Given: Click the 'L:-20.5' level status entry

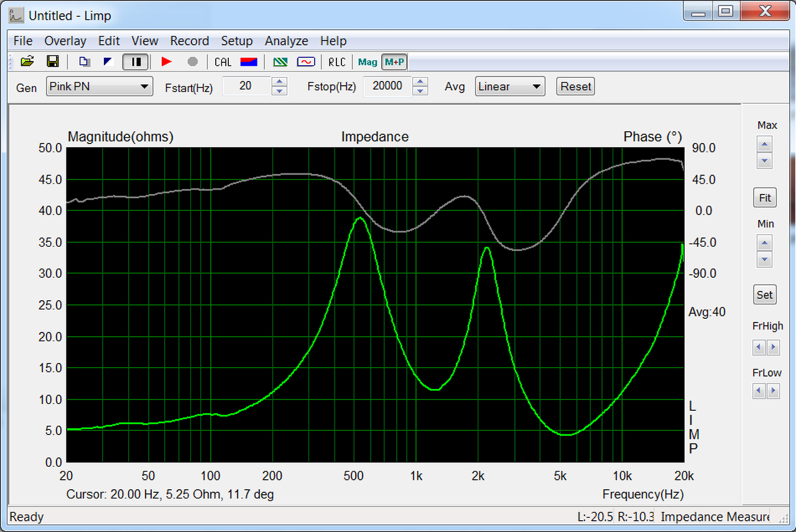Looking at the screenshot, I should click(595, 517).
